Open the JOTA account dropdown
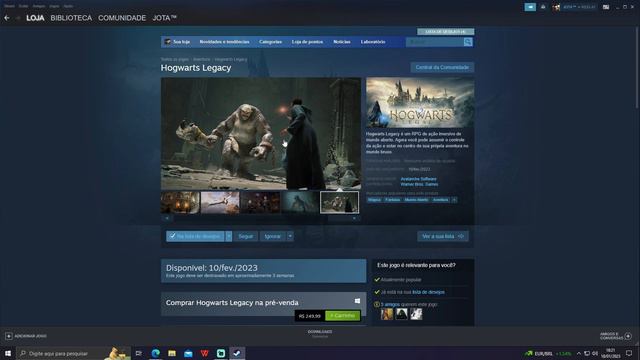 574,7
